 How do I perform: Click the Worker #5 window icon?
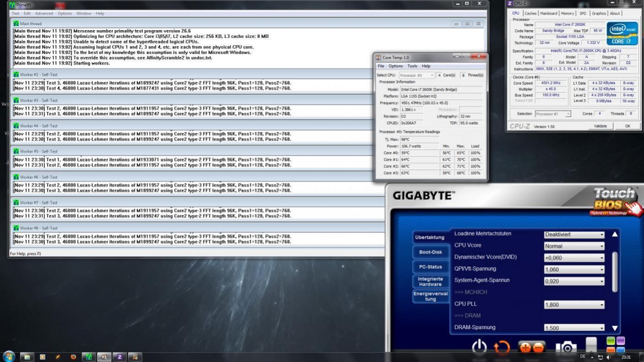click(16, 151)
